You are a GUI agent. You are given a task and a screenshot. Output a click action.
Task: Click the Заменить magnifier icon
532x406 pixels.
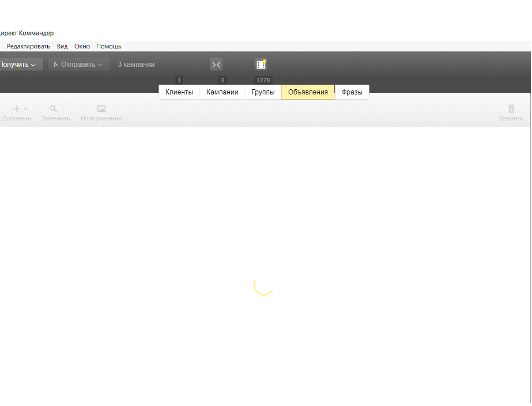tap(54, 108)
